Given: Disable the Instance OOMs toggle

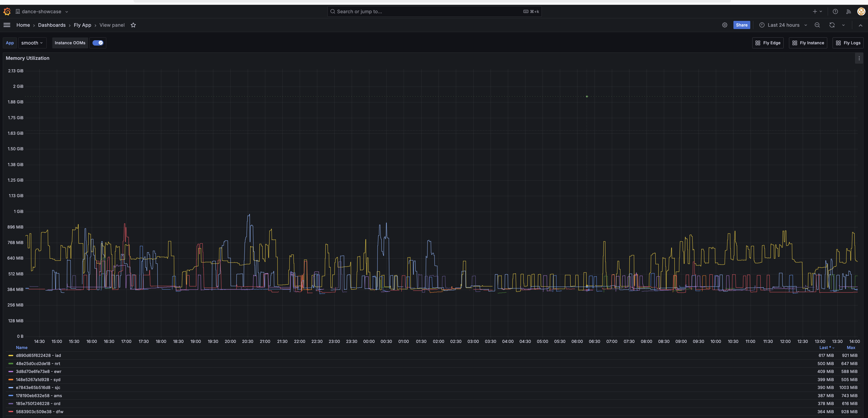Looking at the screenshot, I should 98,43.
